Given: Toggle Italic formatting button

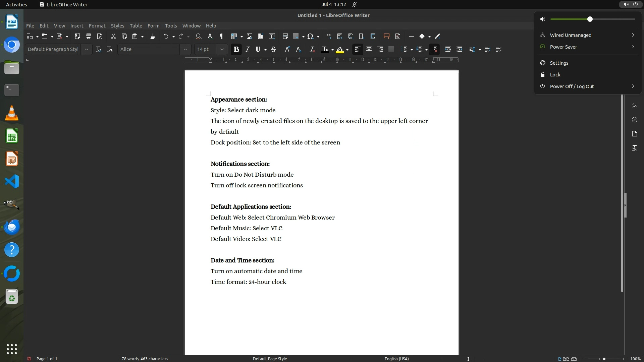Looking at the screenshot, I should [x=247, y=49].
